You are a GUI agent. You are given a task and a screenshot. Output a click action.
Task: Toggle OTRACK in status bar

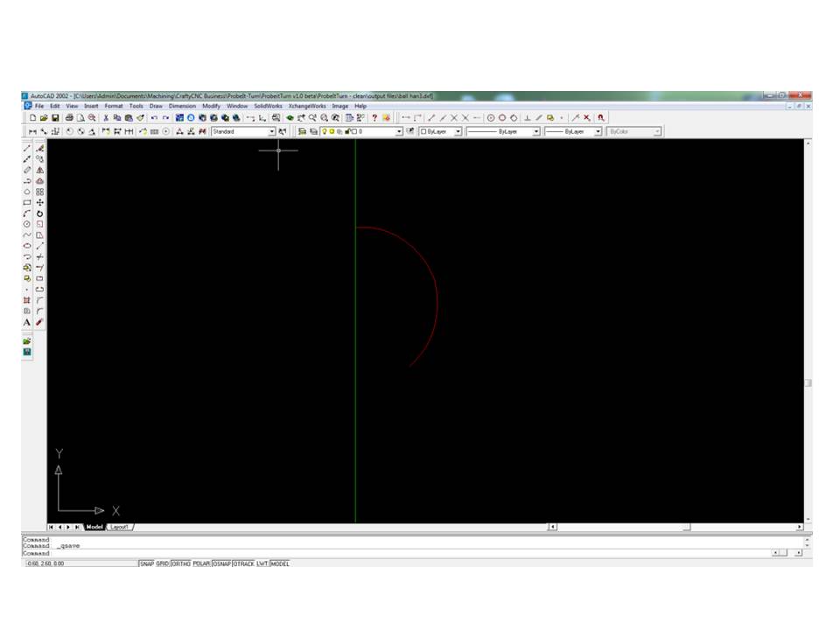pos(244,563)
